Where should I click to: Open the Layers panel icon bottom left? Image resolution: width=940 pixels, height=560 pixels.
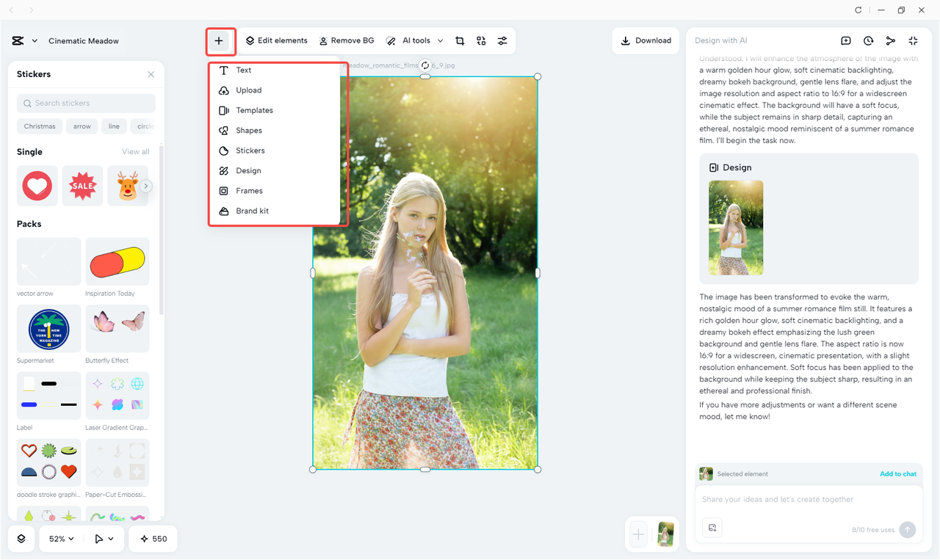(x=21, y=539)
